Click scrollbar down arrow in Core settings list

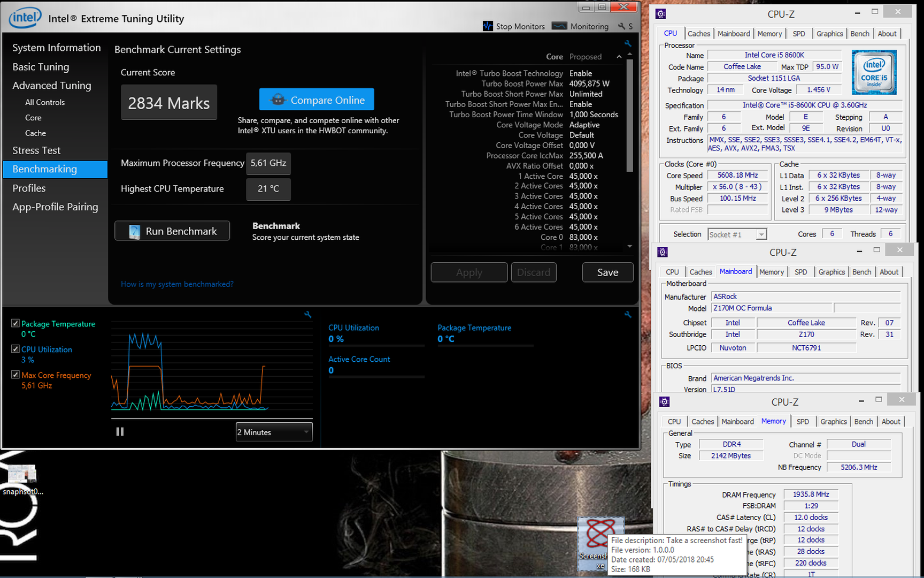coord(630,247)
